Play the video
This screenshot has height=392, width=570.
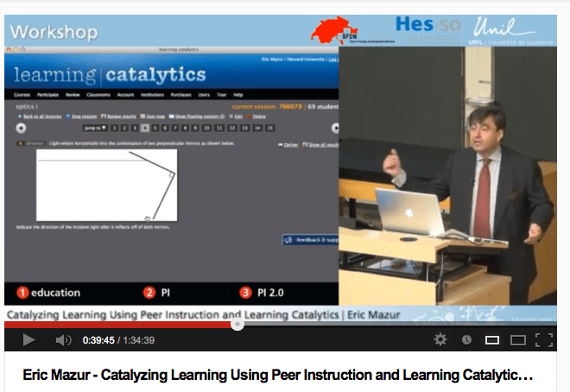coord(28,340)
